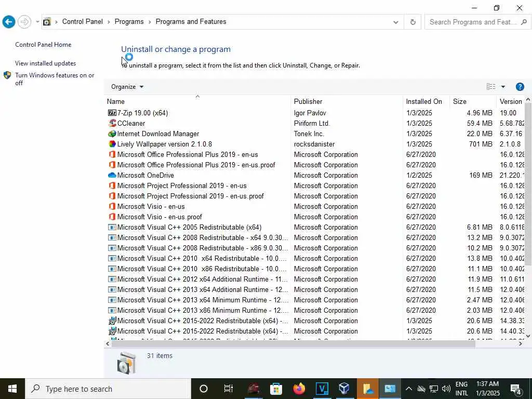The height and width of the screenshot is (399, 532).
Task: Click the 701 MB size cell
Action: (x=481, y=144)
